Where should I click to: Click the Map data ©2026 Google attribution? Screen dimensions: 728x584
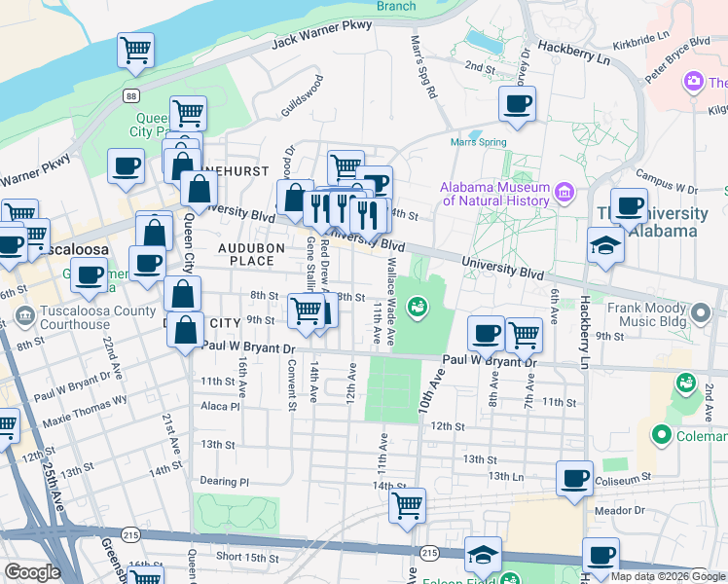pyautogui.click(x=668, y=576)
